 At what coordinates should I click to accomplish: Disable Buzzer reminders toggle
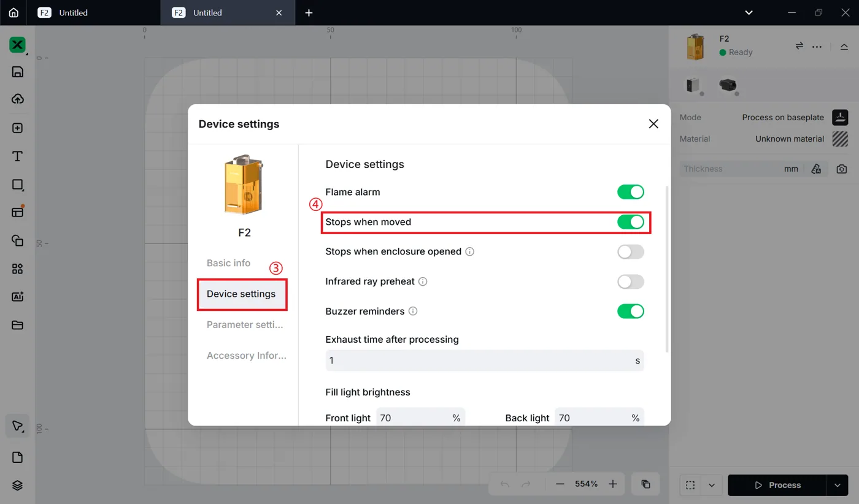[631, 311]
